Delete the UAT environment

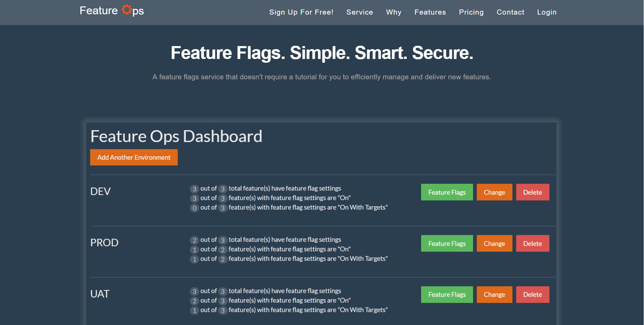click(532, 294)
